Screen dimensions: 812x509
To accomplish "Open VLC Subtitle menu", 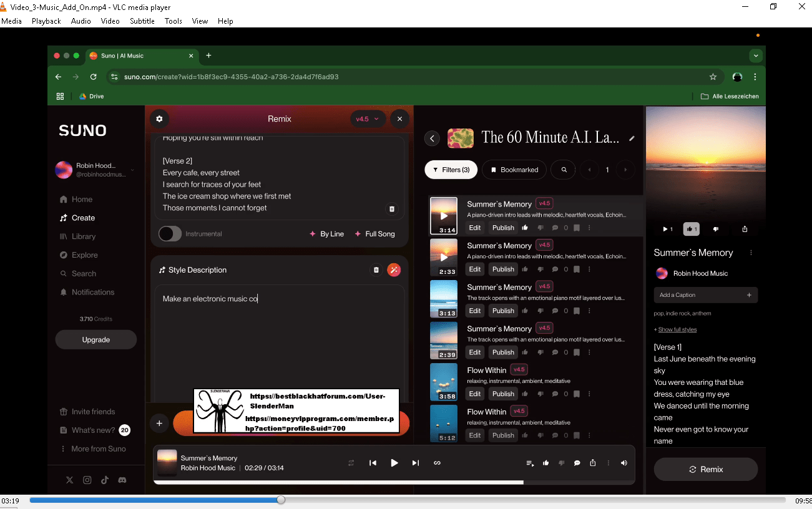I will coord(142,21).
